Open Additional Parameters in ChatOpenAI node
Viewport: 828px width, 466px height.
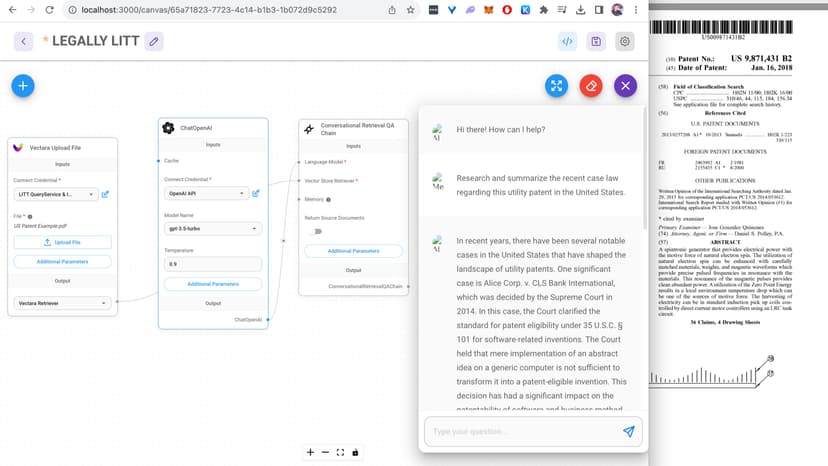(213, 284)
